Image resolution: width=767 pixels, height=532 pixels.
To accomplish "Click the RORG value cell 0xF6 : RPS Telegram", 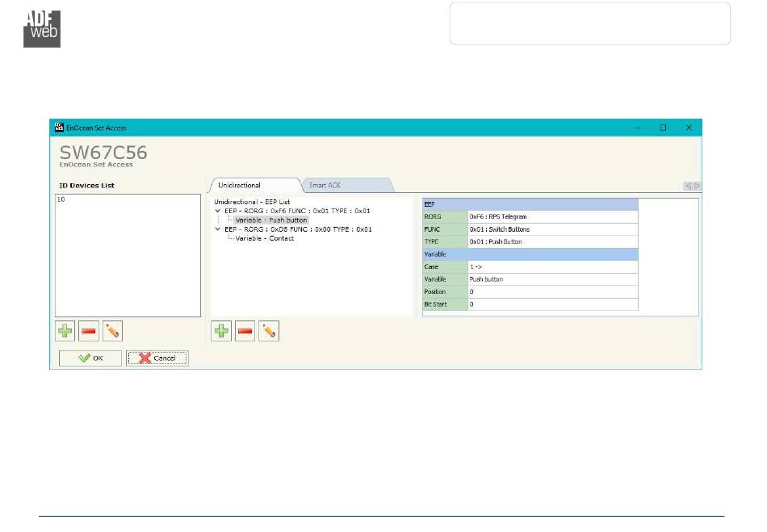I will tap(552, 216).
